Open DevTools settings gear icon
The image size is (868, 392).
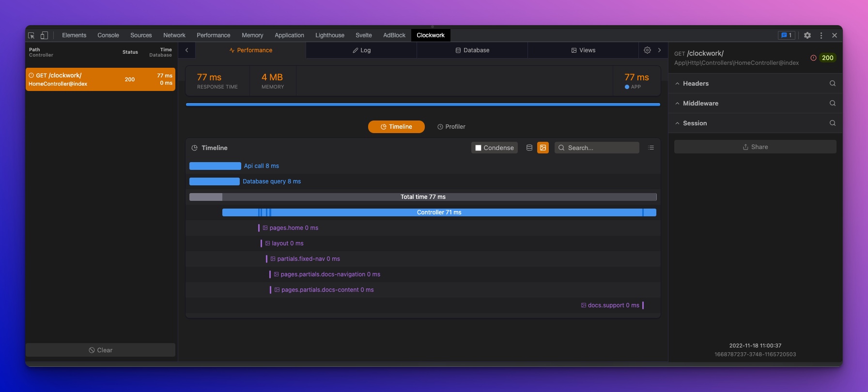pyautogui.click(x=807, y=35)
